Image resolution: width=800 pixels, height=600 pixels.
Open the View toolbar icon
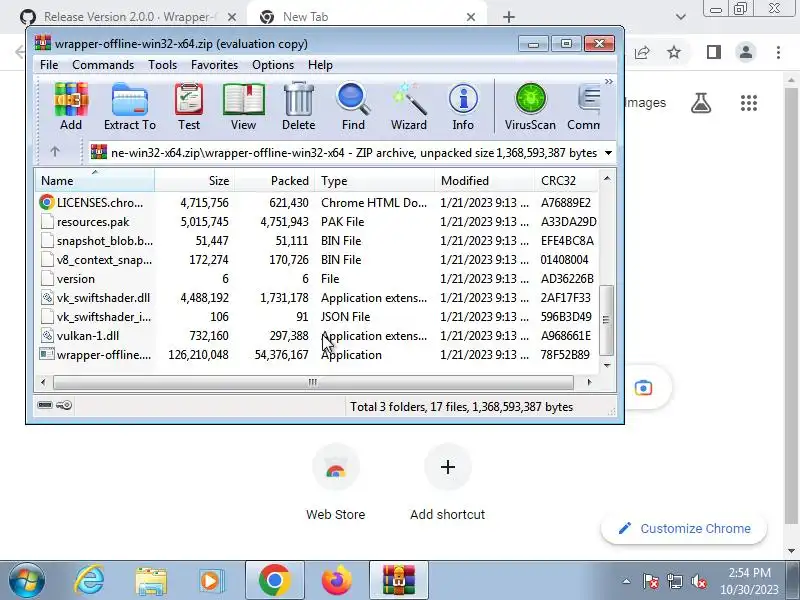pyautogui.click(x=243, y=106)
